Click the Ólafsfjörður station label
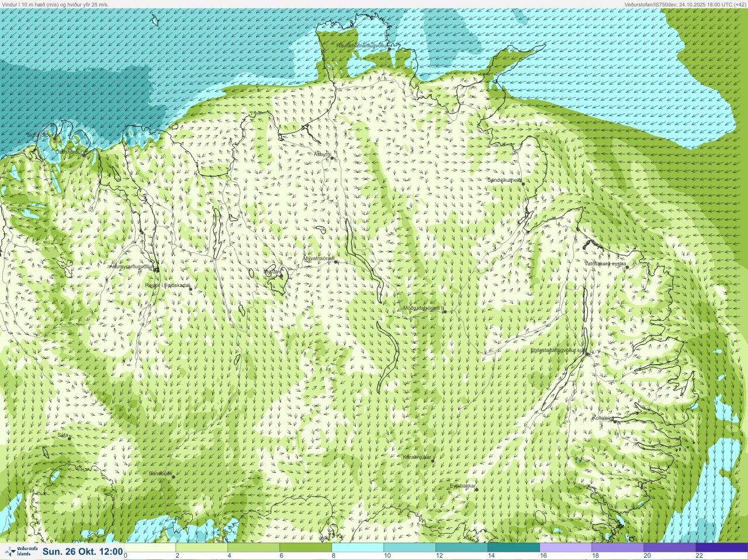Image resolution: width=748 pixels, height=560 pixels. tap(68, 152)
